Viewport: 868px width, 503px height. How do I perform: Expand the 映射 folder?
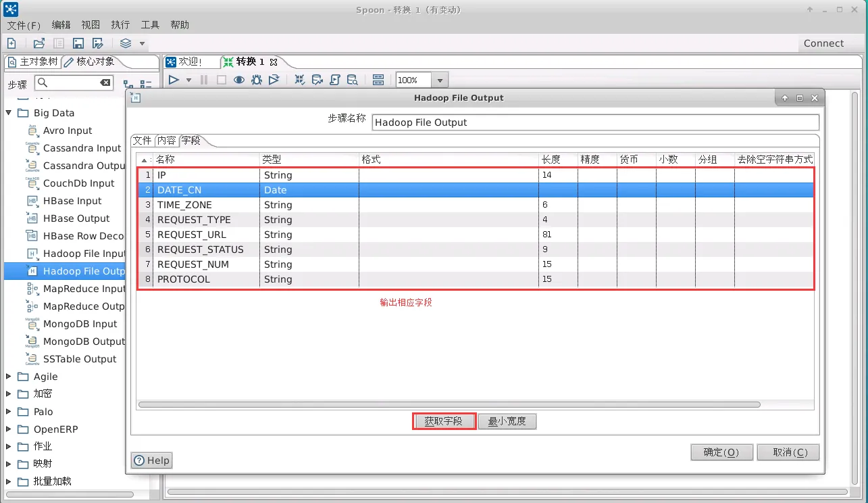coord(9,464)
